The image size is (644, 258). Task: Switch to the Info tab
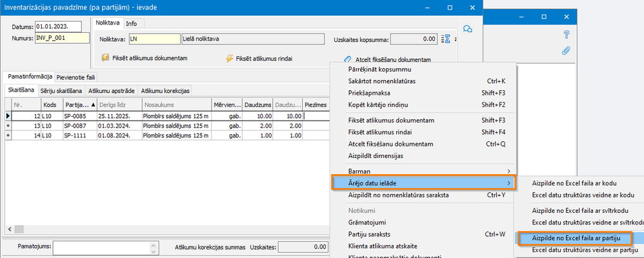(x=131, y=23)
